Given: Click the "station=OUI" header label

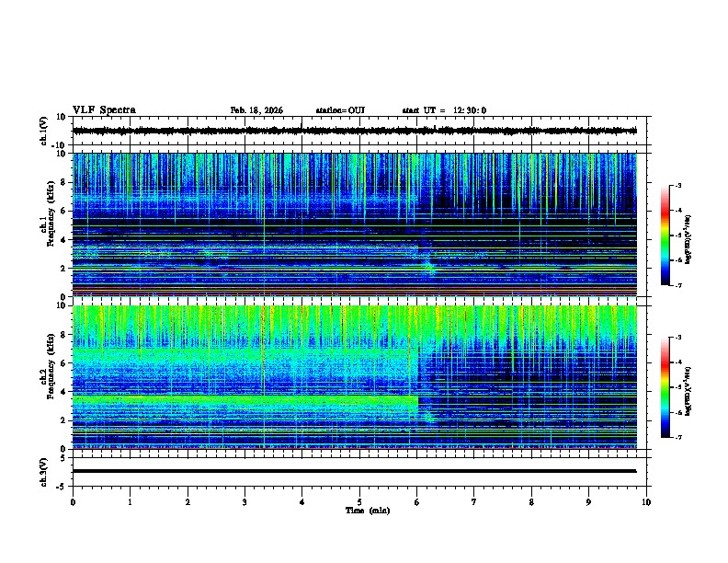Looking at the screenshot, I should click(340, 110).
